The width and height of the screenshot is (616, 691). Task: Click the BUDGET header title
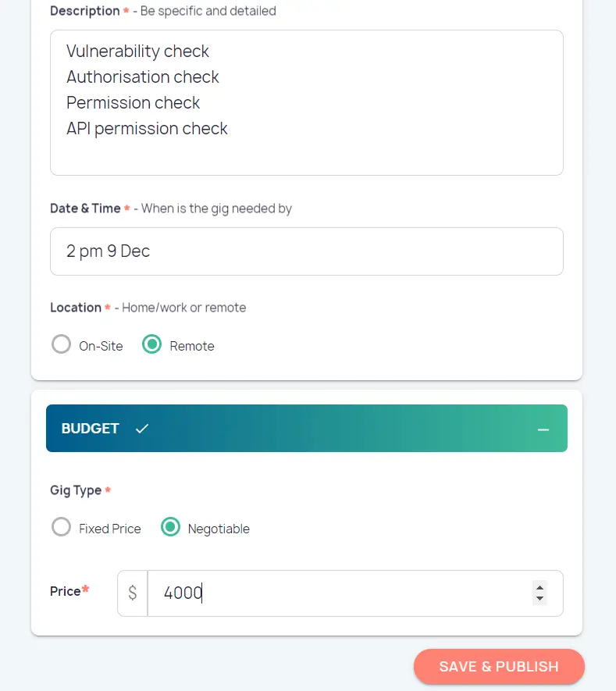click(x=90, y=429)
